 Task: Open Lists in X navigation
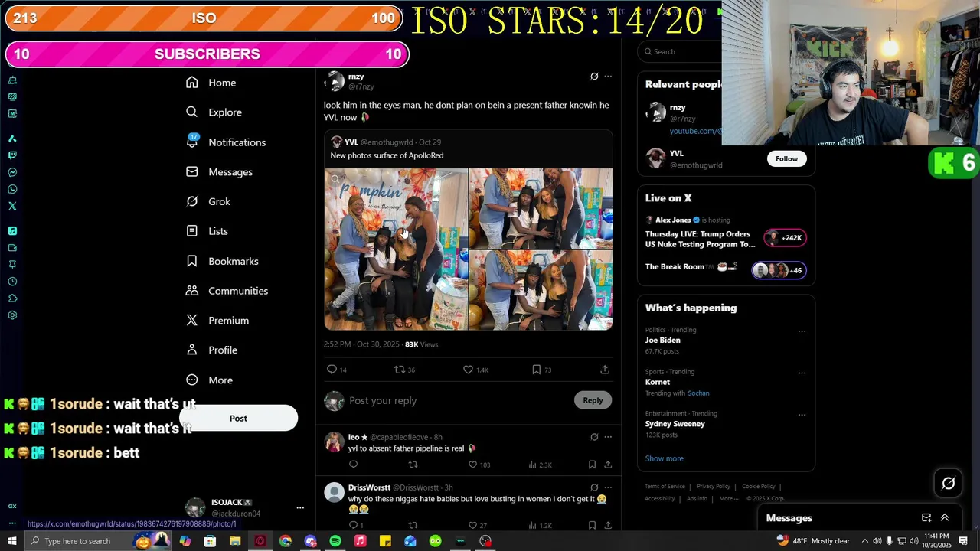point(207,231)
